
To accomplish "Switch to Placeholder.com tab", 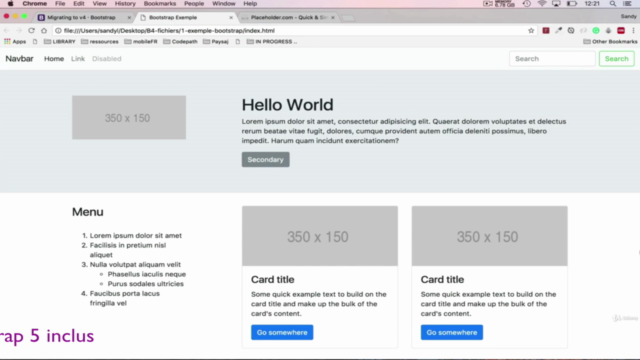I will pyautogui.click(x=289, y=18).
